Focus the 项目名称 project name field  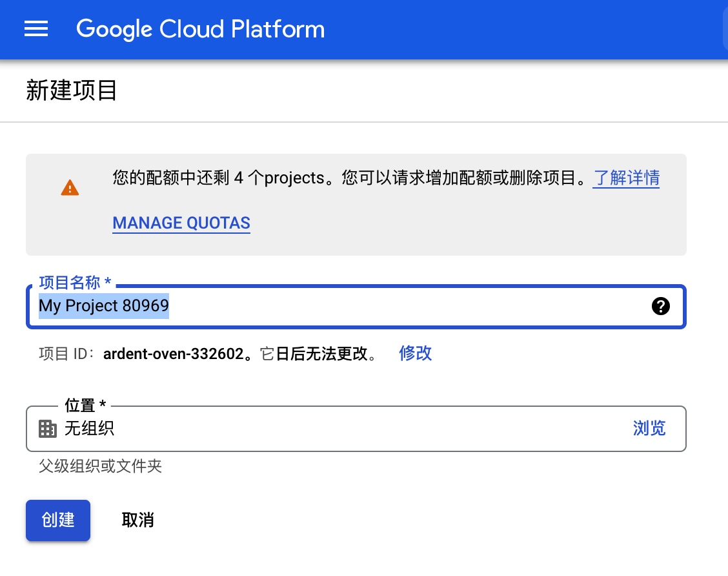pos(356,306)
